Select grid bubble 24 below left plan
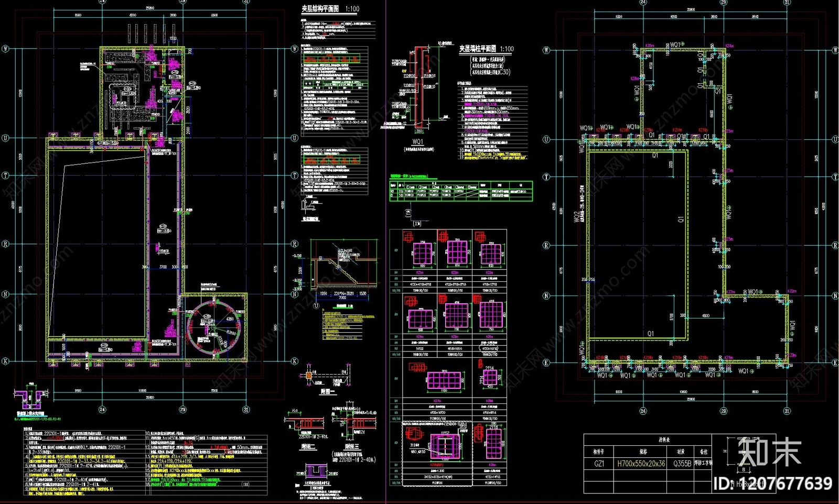Screen dimensions: 839x504 click(102, 410)
